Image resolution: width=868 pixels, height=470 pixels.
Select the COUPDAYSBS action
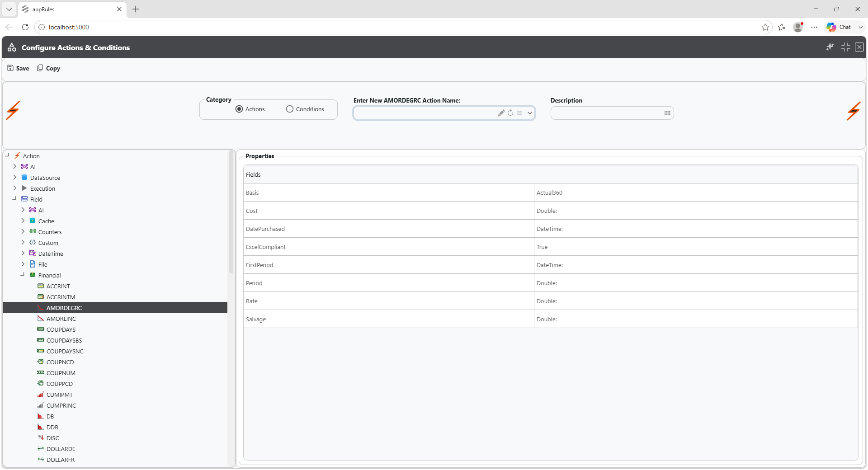coord(64,340)
